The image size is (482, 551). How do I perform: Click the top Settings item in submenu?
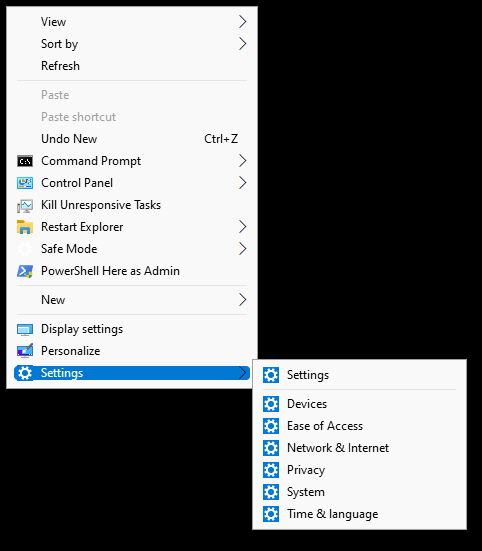pos(359,375)
